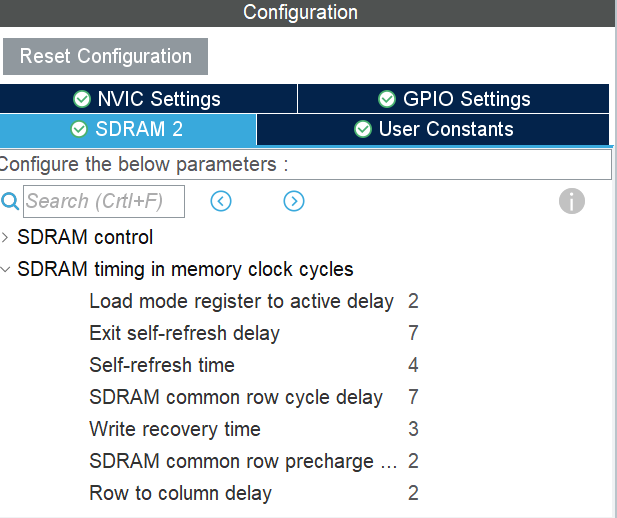Screen dimensions: 617x518
Task: Click the User Constants green check icon
Action: tap(363, 129)
